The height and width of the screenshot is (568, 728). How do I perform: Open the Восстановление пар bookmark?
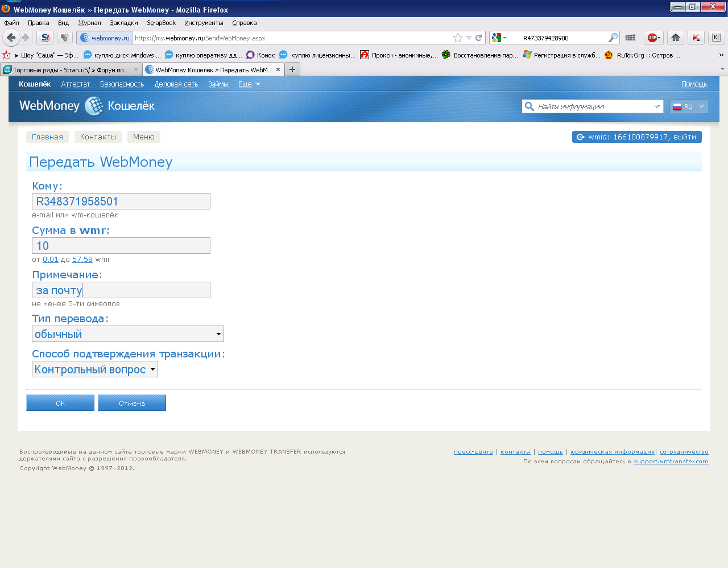480,55
